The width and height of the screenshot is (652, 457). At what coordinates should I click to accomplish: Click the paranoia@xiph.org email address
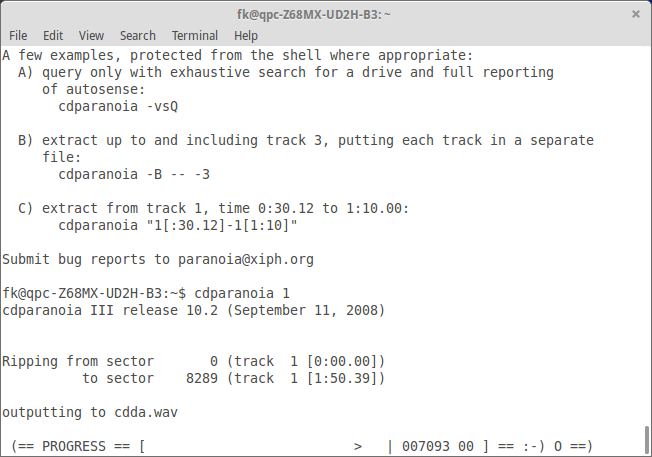tap(246, 259)
